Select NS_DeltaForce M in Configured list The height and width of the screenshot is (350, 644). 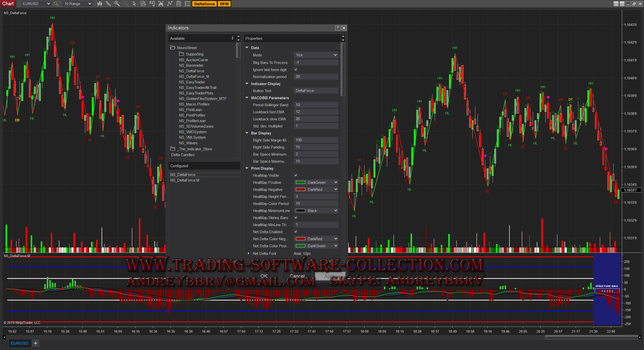point(185,180)
